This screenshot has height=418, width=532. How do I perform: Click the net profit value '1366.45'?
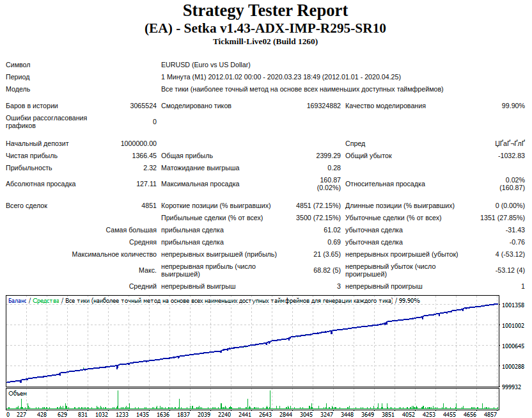coord(145,156)
